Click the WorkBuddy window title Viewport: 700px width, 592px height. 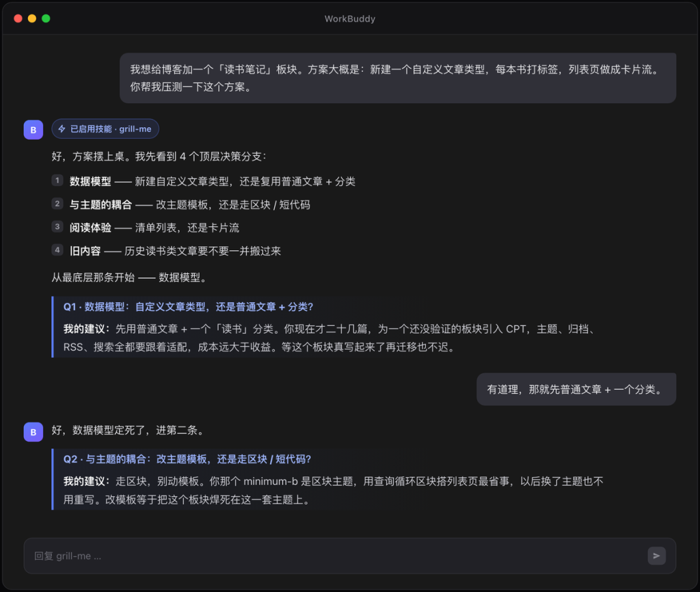point(349,18)
